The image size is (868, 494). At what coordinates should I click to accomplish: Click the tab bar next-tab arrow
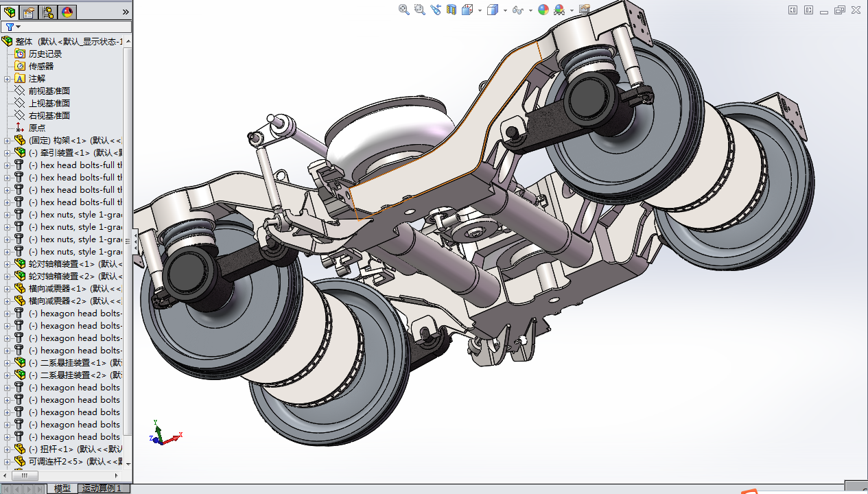[28, 489]
